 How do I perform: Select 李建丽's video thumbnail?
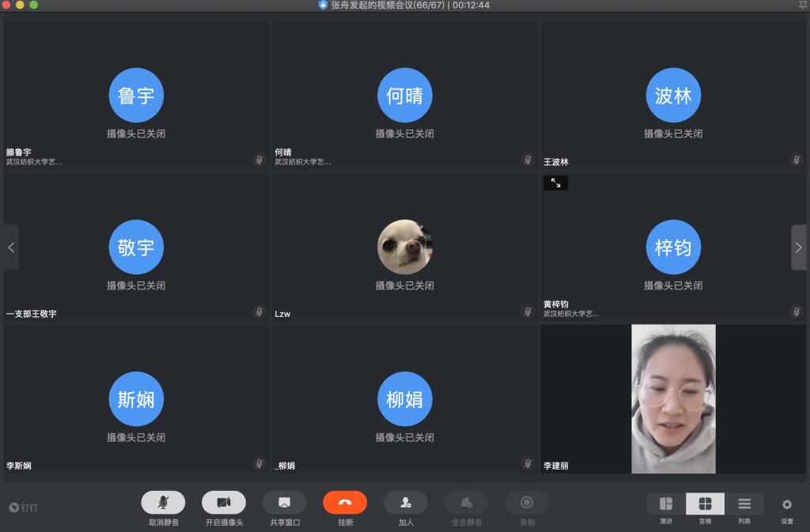(673, 398)
